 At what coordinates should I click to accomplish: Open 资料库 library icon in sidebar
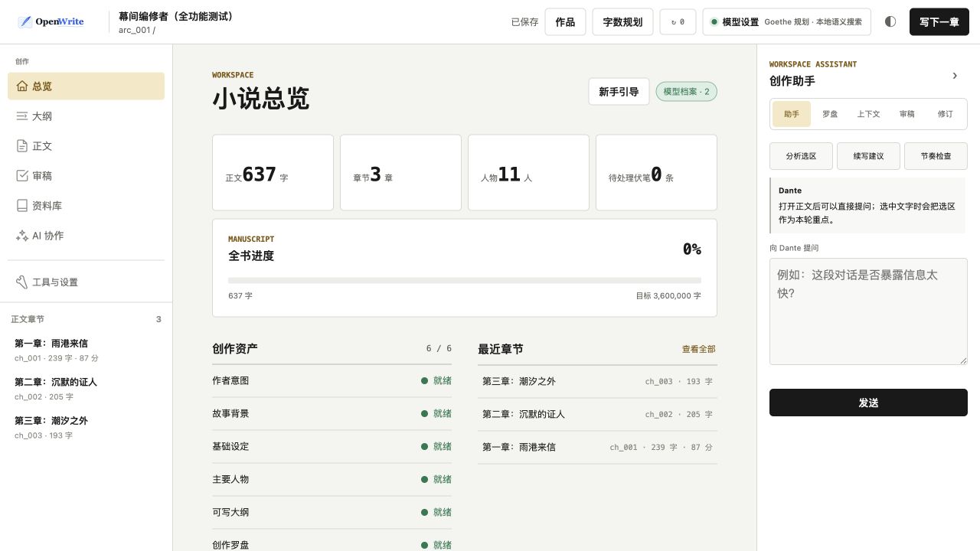pos(22,206)
